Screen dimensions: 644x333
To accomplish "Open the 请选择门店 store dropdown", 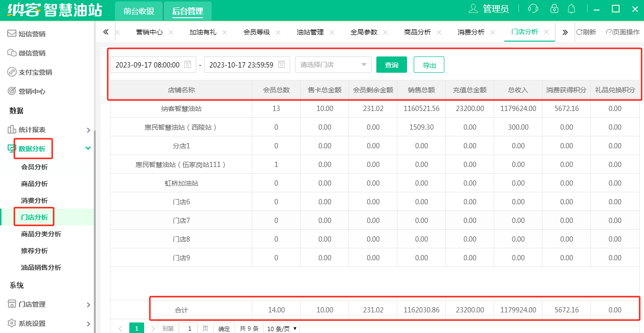I will coord(333,65).
